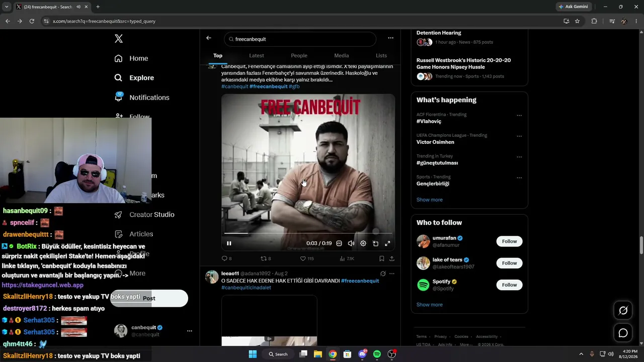Open Chrome Extensions puzzle icon

[x=594, y=21]
